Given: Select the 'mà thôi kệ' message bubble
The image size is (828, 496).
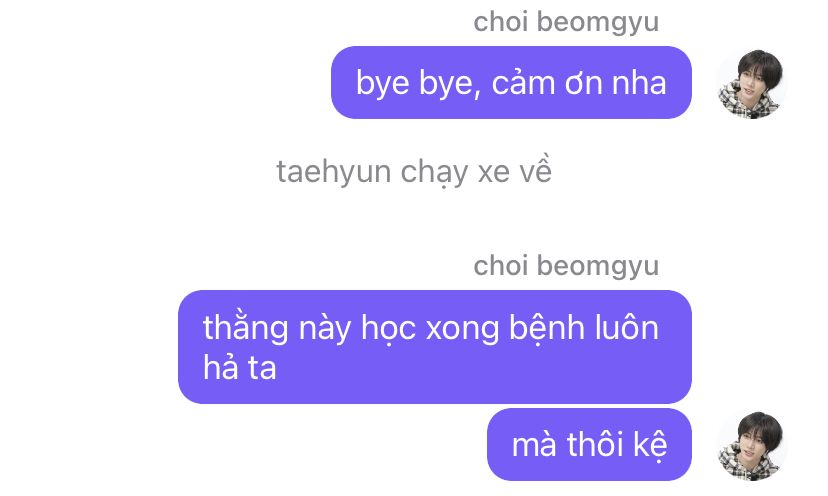Looking at the screenshot, I should 589,444.
